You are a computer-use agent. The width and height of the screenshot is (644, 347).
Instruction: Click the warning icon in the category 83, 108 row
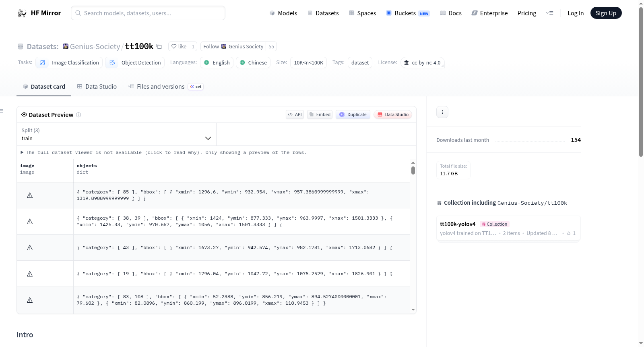pos(30,300)
